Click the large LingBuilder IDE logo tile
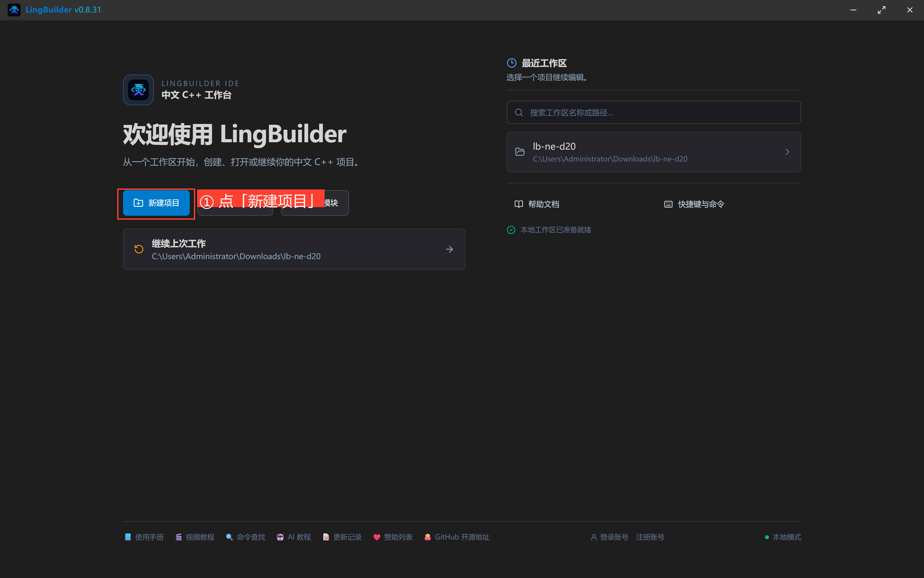924x578 pixels. [138, 90]
